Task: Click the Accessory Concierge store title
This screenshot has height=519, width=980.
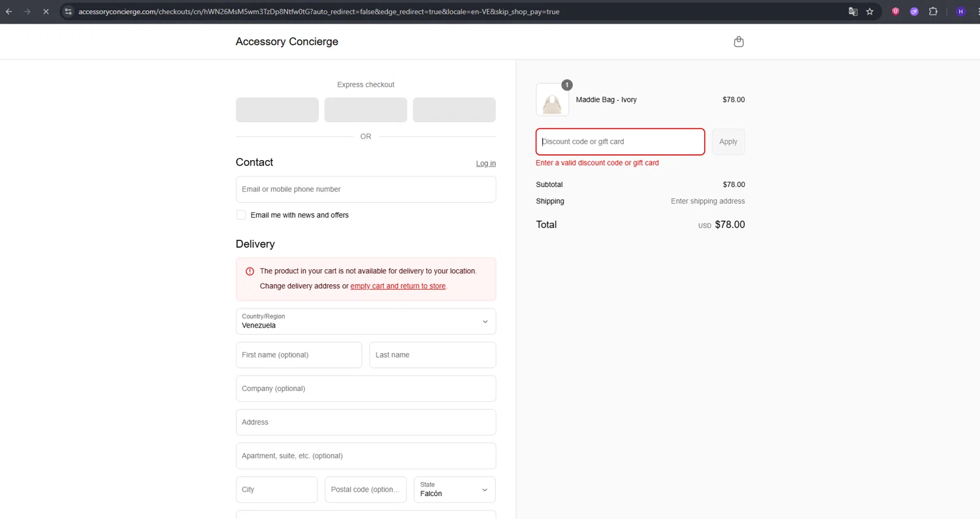Action: [x=287, y=42]
